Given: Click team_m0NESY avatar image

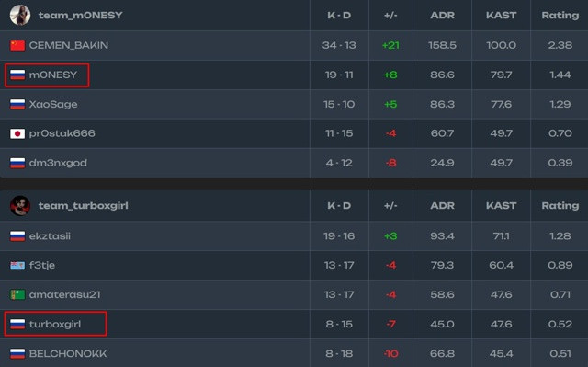Looking at the screenshot, I should pos(20,15).
